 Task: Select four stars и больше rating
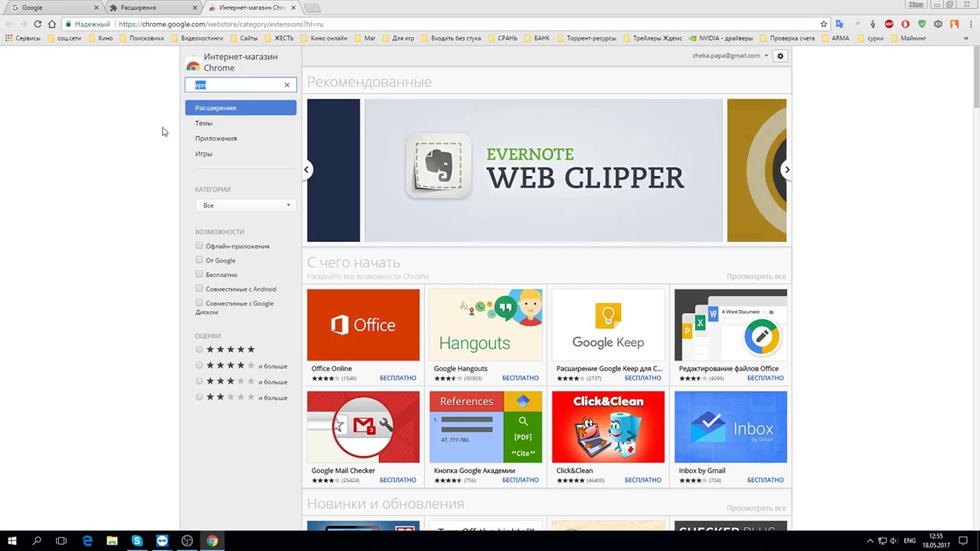[199, 366]
